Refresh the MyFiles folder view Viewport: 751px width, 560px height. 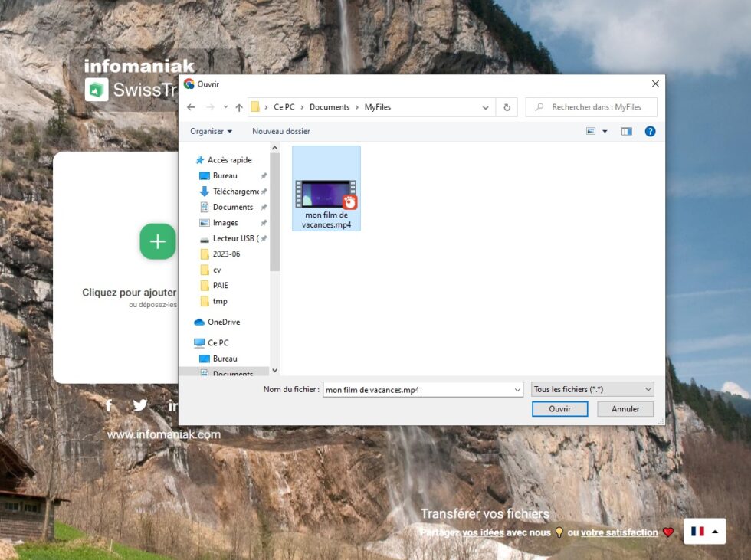click(x=507, y=107)
